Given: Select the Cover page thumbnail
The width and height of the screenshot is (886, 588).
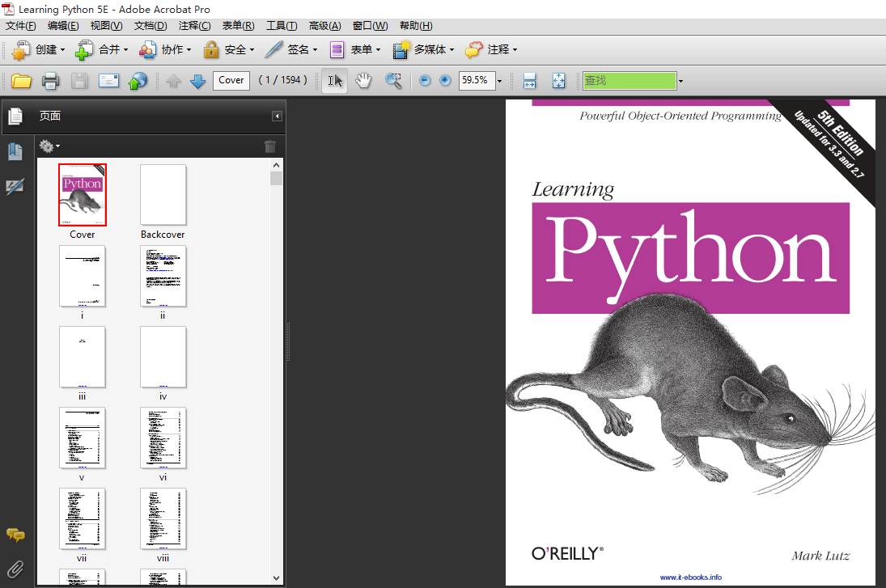Looking at the screenshot, I should click(83, 195).
